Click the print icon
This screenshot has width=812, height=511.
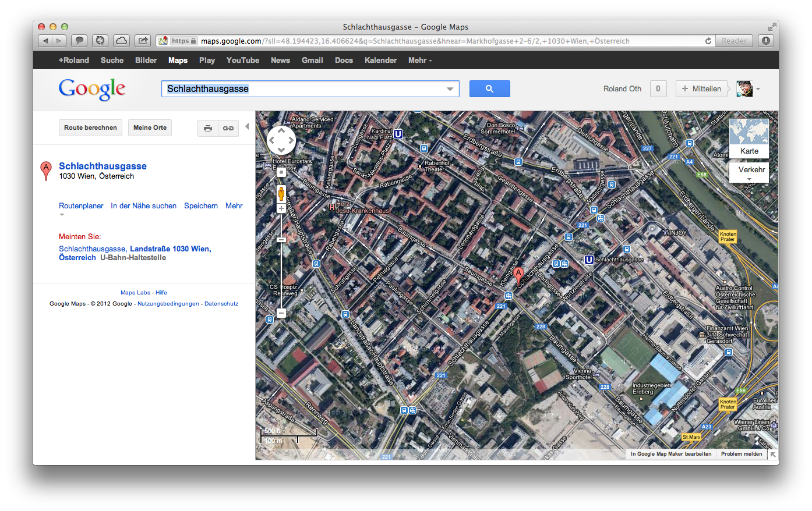coord(208,128)
